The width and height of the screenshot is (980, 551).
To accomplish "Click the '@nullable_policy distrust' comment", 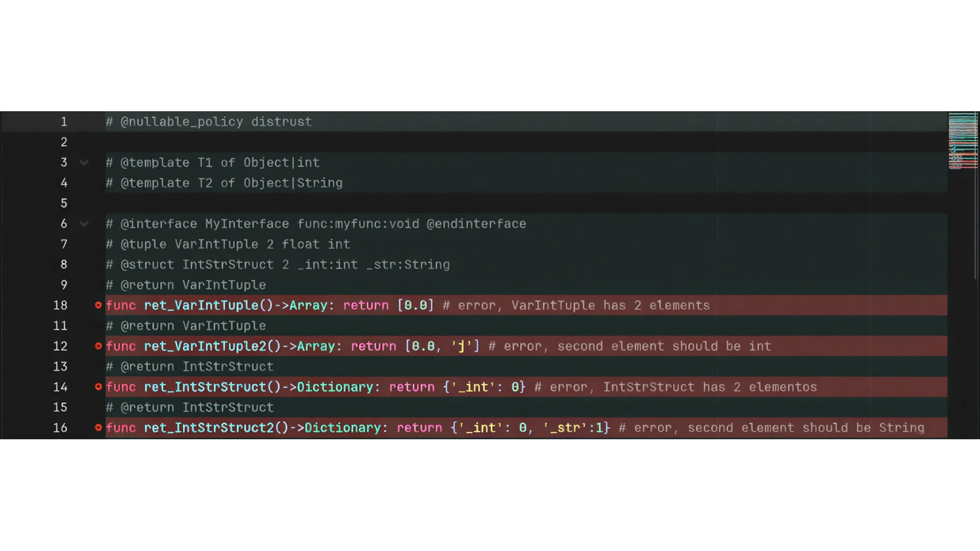I will coord(209,121).
